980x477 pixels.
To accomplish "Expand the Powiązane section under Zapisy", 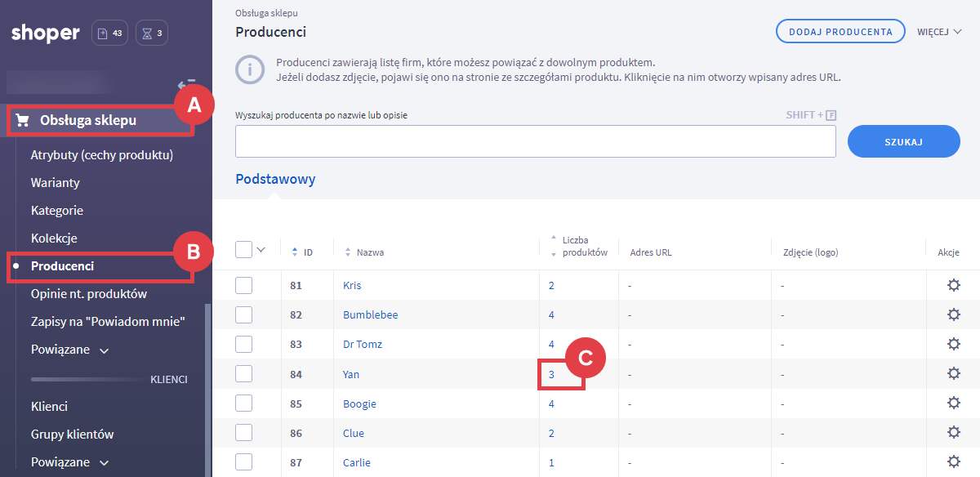I will pos(69,350).
